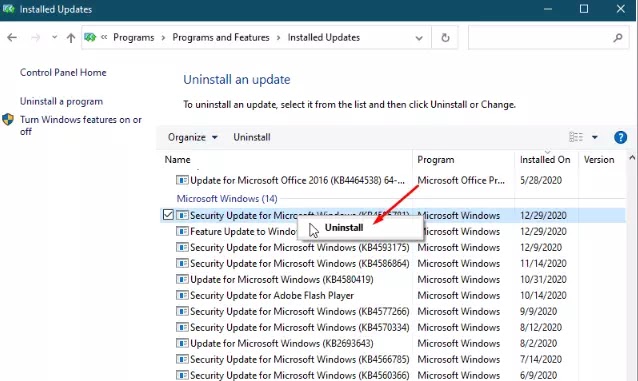Click icon of KB4580419 update

click(182, 279)
